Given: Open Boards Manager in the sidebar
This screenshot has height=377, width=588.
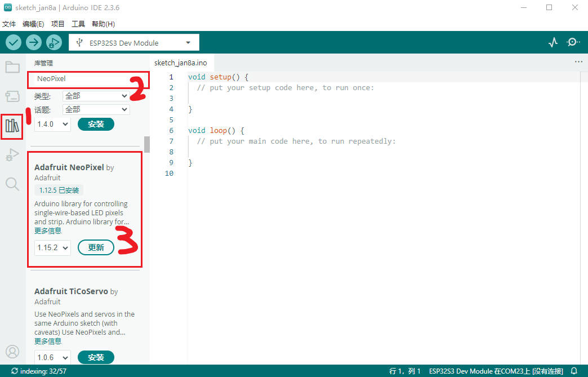Looking at the screenshot, I should tap(12, 96).
